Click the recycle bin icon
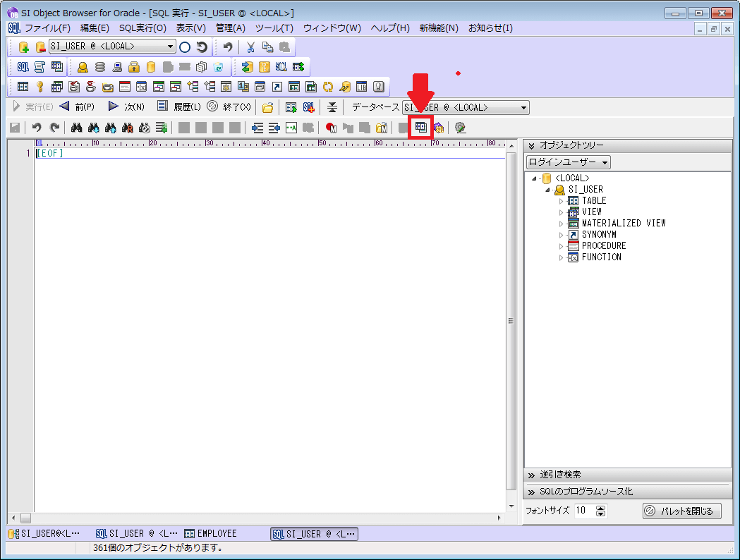The image size is (740, 560). pyautogui.click(x=218, y=67)
